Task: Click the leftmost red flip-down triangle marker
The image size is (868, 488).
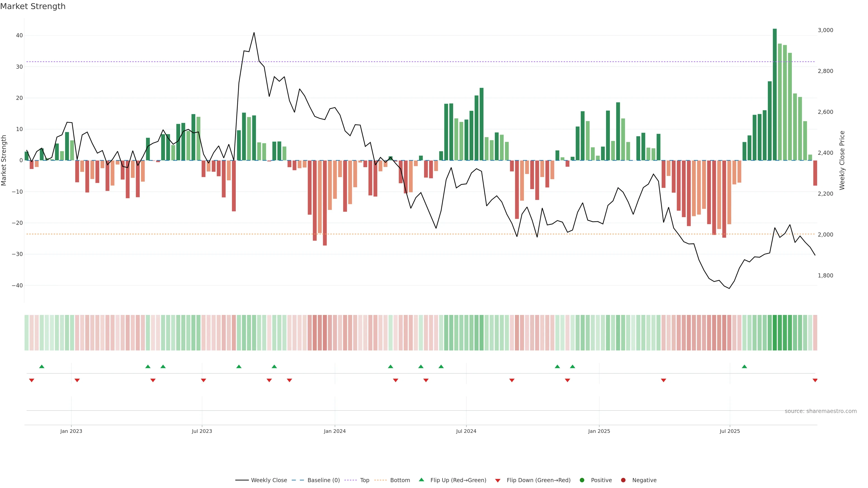Action: click(x=32, y=380)
